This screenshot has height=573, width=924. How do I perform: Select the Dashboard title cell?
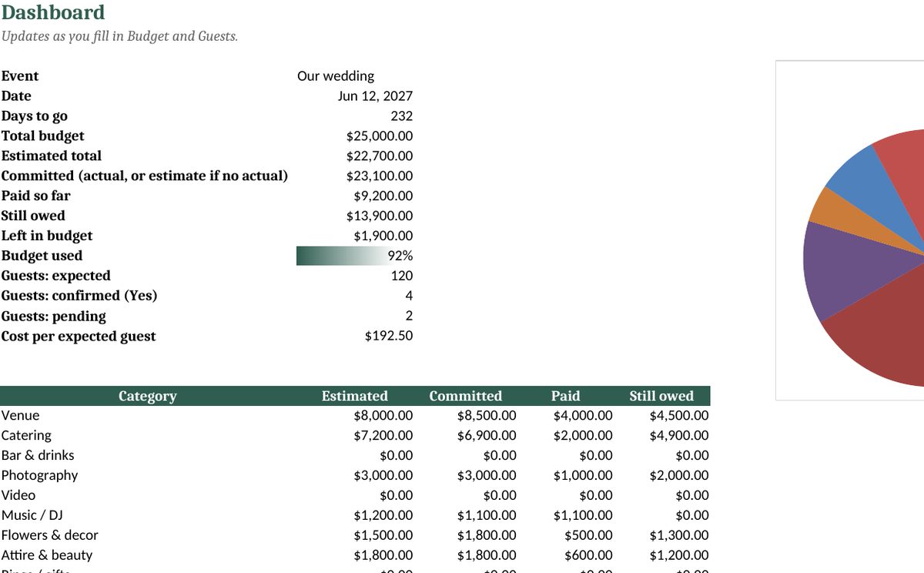point(53,13)
